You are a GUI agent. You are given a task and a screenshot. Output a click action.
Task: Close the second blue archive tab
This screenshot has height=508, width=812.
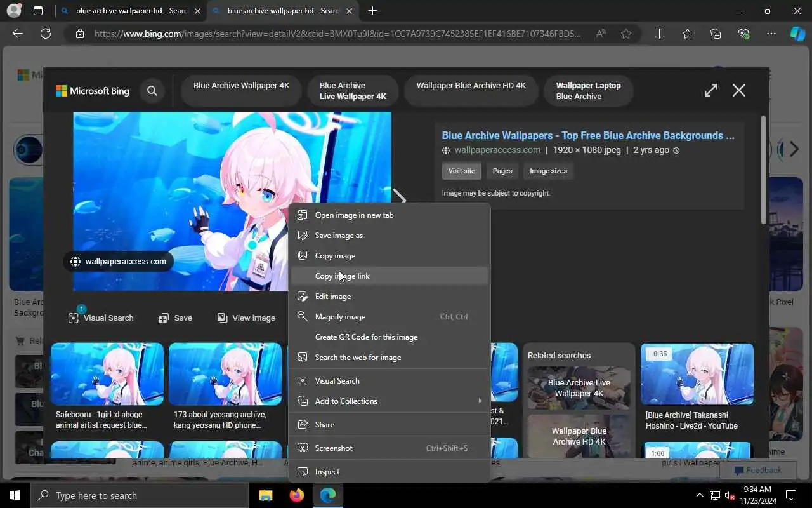point(349,11)
